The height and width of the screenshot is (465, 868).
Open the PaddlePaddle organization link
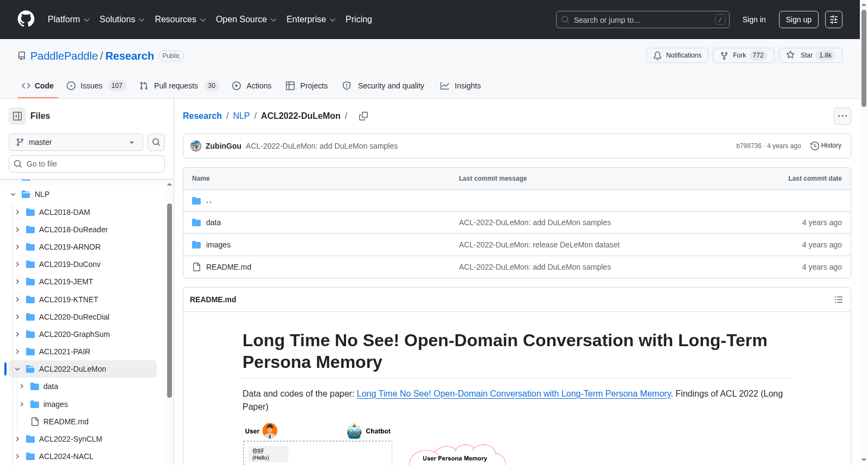[x=64, y=56]
